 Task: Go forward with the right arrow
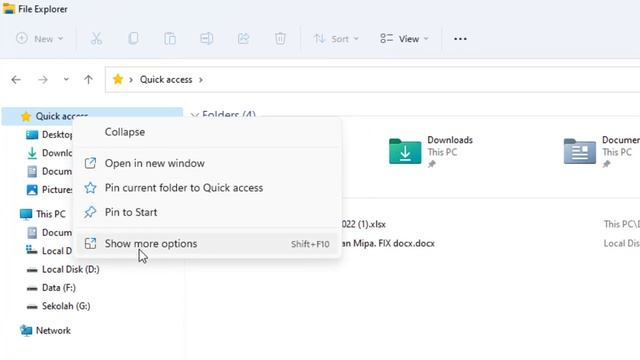(42, 80)
